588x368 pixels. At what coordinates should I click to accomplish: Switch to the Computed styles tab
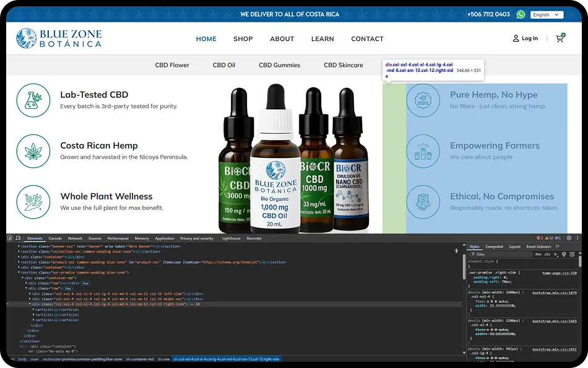(495, 247)
